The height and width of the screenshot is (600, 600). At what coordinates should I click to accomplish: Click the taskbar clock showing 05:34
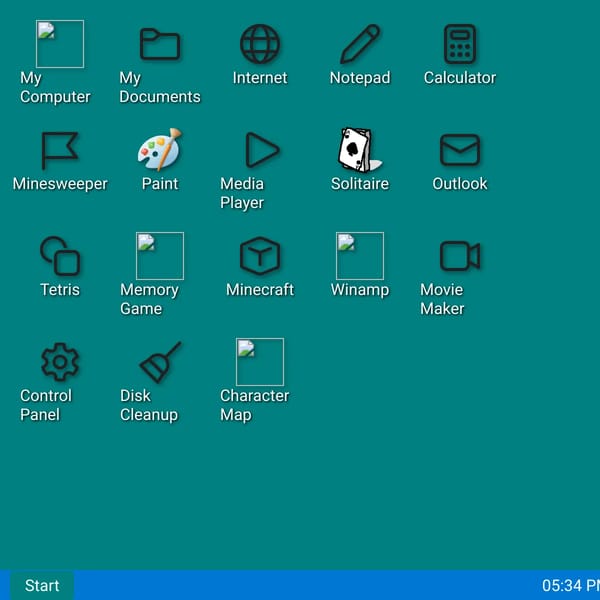[571, 585]
